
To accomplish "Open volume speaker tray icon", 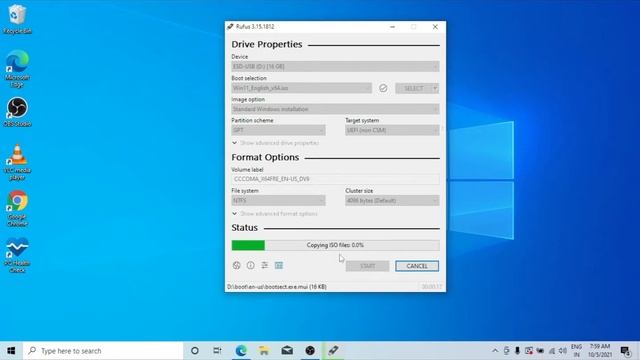I will [563, 351].
